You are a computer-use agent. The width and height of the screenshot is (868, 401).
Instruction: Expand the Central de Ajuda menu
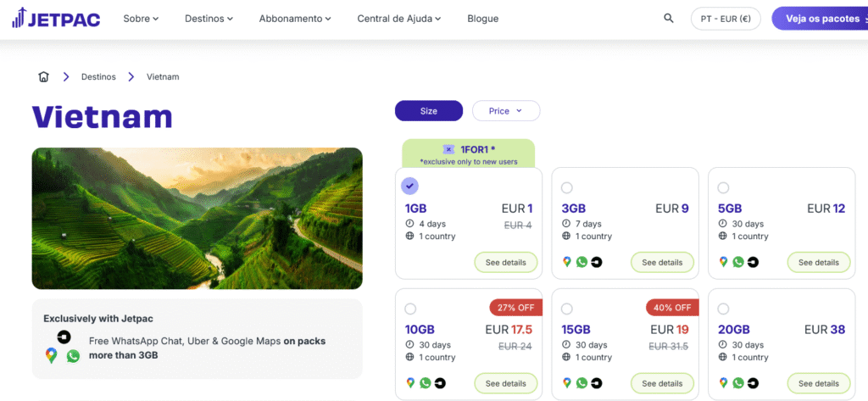[x=399, y=19]
